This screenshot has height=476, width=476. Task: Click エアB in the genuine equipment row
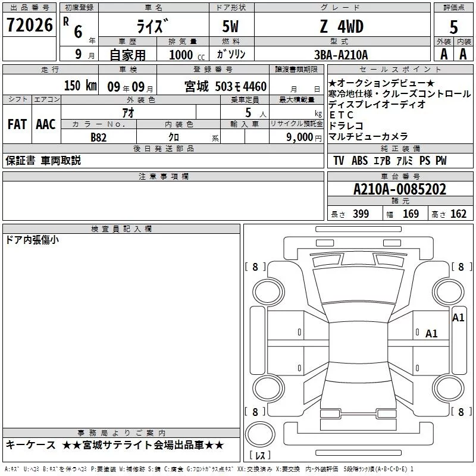point(382,161)
